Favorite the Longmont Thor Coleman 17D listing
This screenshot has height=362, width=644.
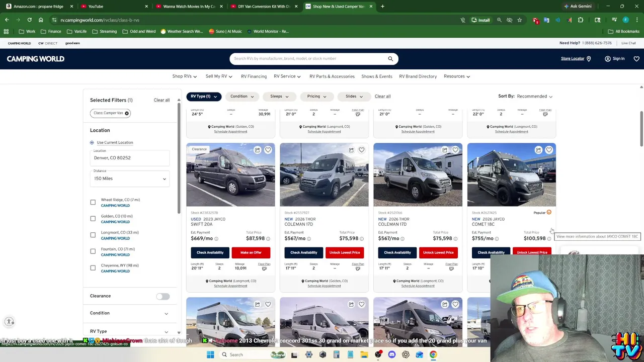point(455,150)
